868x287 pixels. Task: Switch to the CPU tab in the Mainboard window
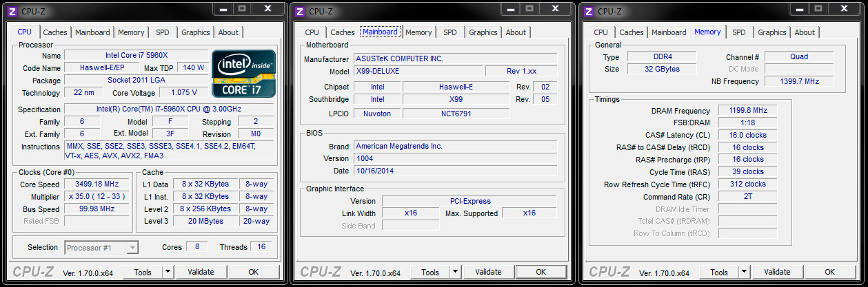[x=312, y=32]
